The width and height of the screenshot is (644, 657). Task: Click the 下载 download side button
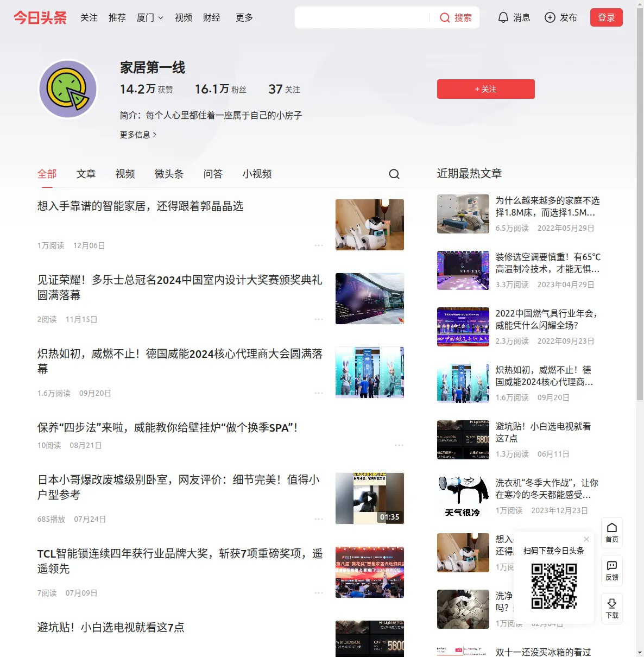(x=612, y=609)
